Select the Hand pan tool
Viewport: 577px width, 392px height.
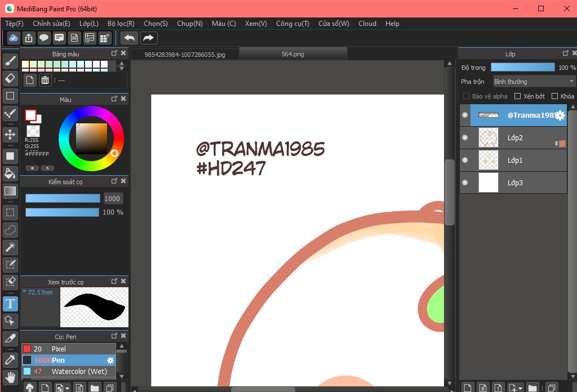pos(10,377)
